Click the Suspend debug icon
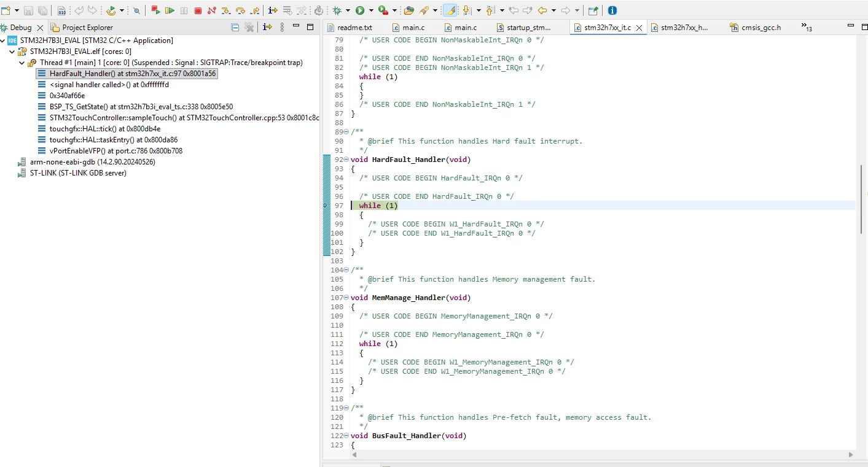868x467 pixels. pos(184,10)
